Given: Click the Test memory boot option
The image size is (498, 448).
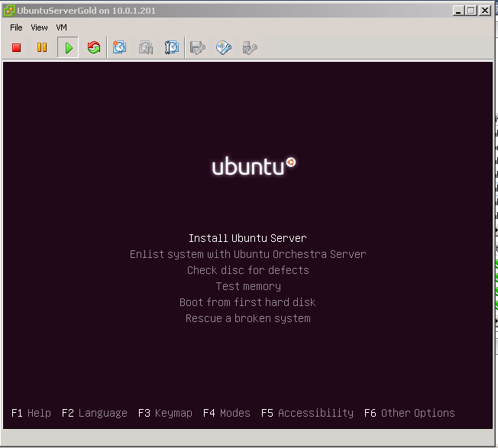Looking at the screenshot, I should [x=247, y=286].
